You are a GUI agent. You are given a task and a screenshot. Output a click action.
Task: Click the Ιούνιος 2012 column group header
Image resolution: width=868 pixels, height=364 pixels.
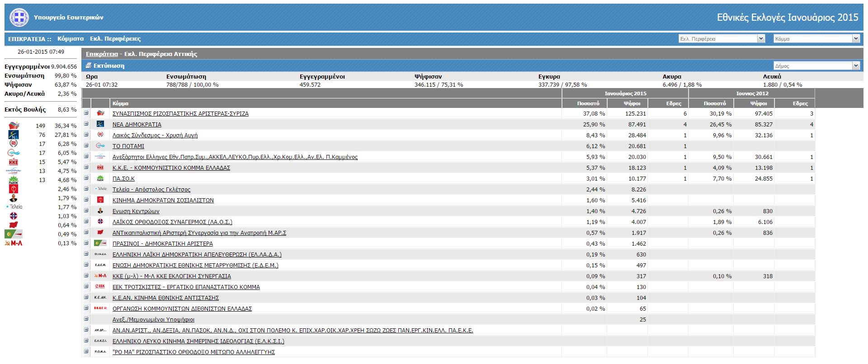752,93
